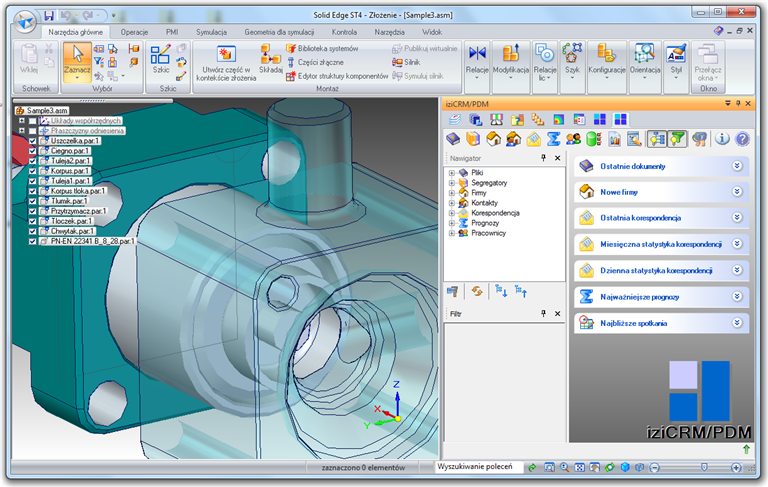Save the assembly via quick access toolbar
This screenshot has height=487, width=768.
tap(49, 16)
